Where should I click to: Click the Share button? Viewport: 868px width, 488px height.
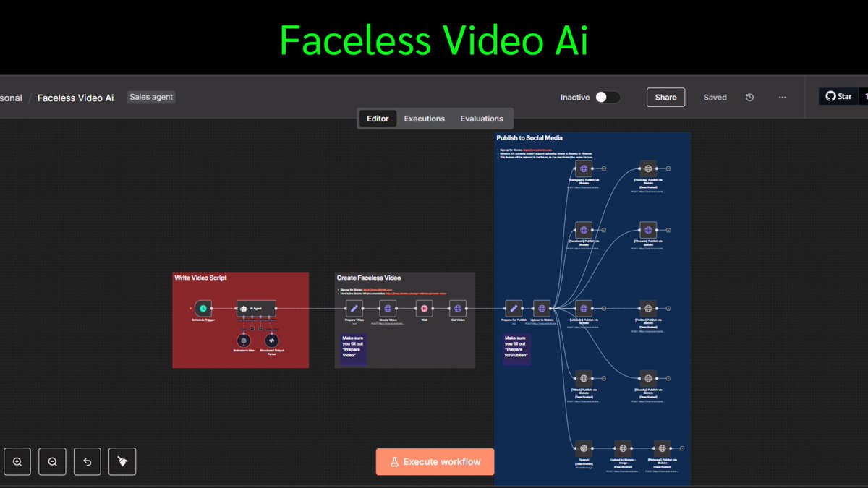coord(665,98)
